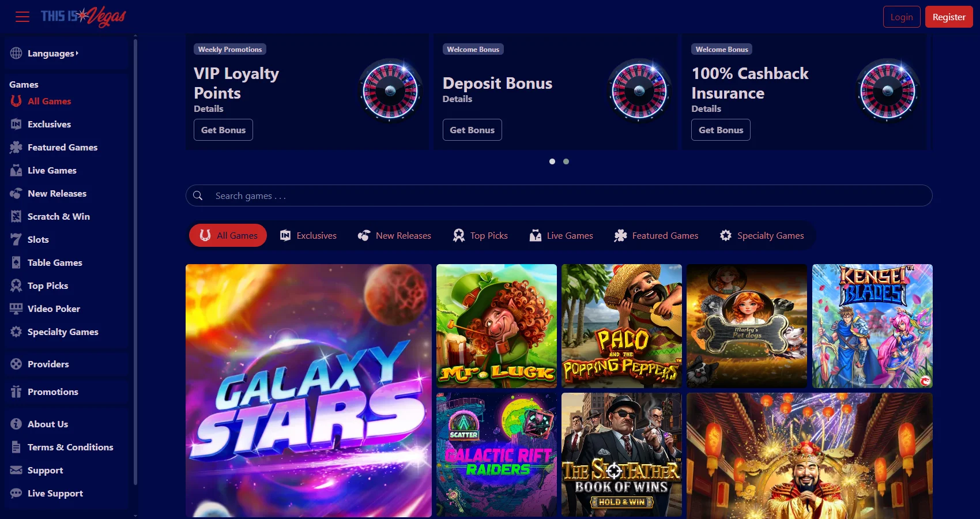Image resolution: width=980 pixels, height=519 pixels.
Task: Click the Slots icon in sidebar
Action: click(16, 239)
